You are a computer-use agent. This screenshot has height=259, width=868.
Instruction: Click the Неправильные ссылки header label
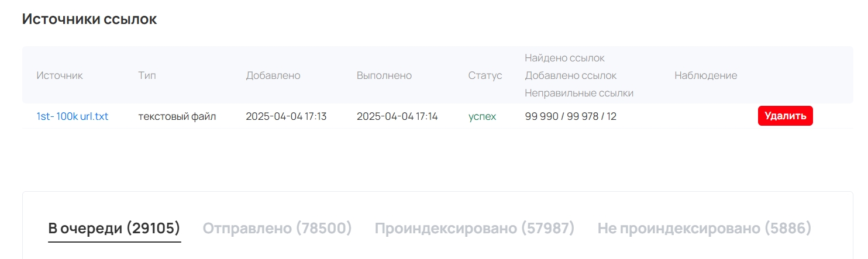point(579,93)
